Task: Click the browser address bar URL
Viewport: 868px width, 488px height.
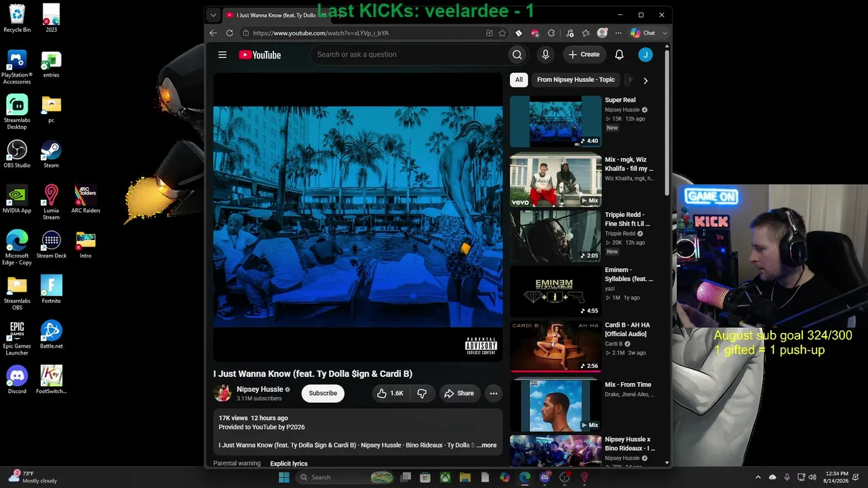Action: tap(321, 33)
